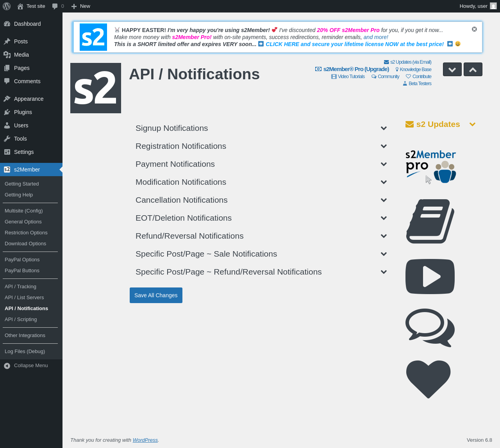Viewport: 500px width, 448px height.
Task: Expand Signup Notifications panel
Action: point(261,128)
